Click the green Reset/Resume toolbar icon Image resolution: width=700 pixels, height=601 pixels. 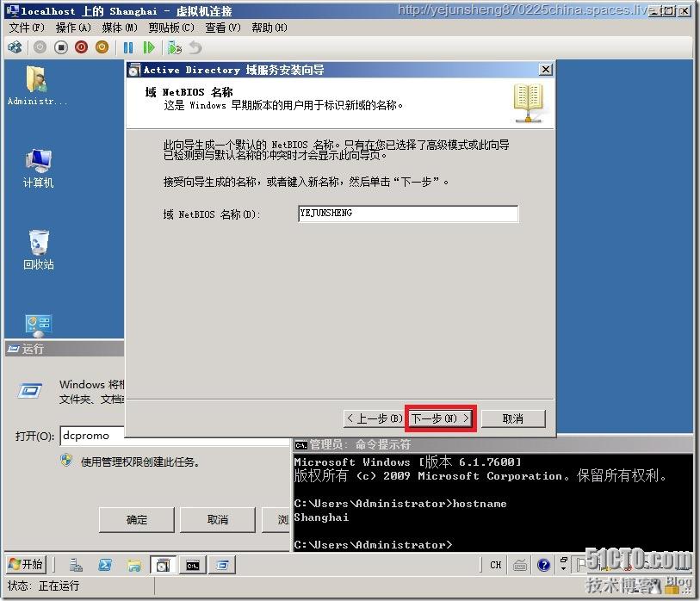click(149, 47)
